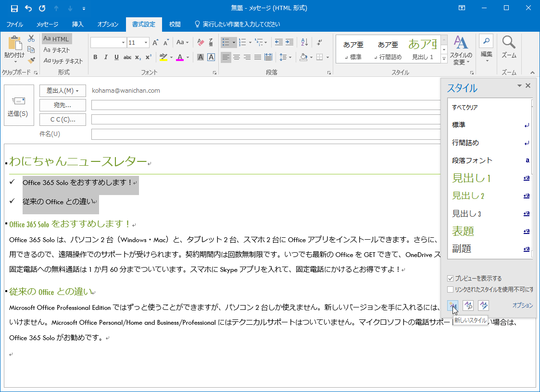Toggle character border button
Image resolution: width=540 pixels, height=392 pixels.
[211, 57]
